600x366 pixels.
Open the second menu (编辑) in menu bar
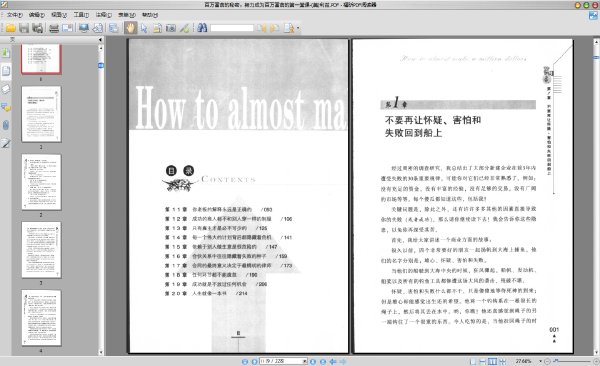[x=37, y=15]
